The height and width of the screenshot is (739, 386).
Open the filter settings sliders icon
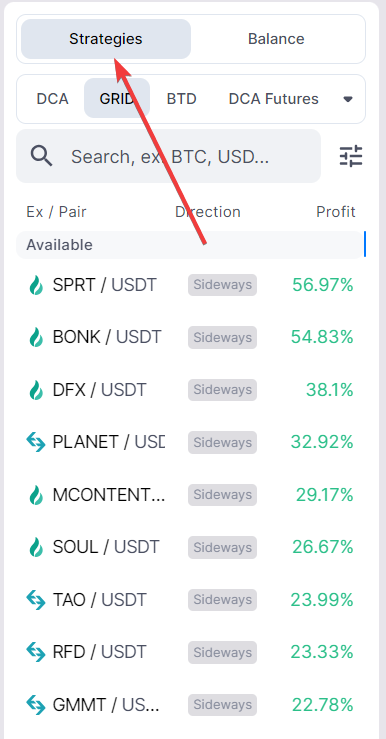coord(351,156)
